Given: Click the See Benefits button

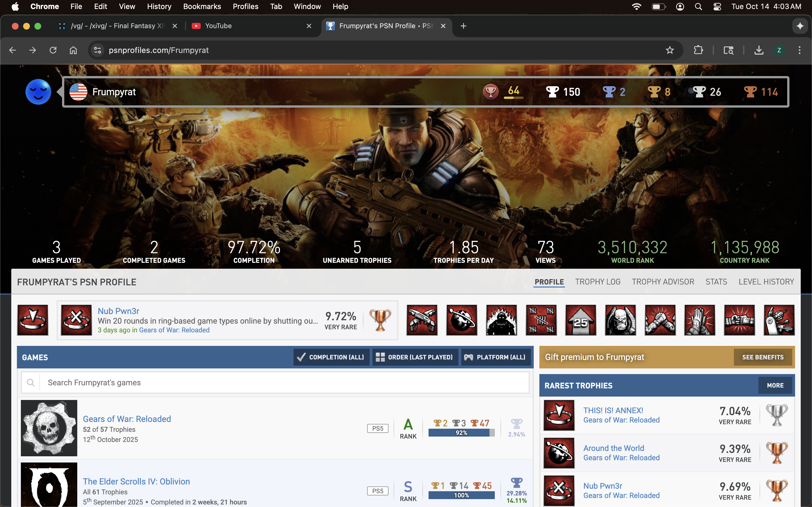Looking at the screenshot, I should tap(762, 357).
